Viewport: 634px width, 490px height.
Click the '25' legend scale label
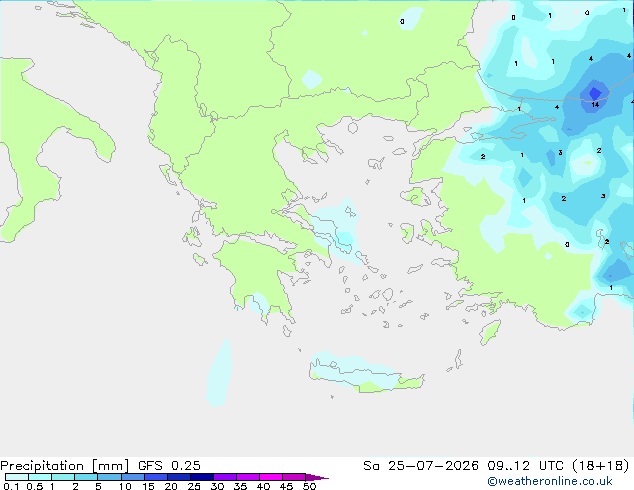[194, 486]
